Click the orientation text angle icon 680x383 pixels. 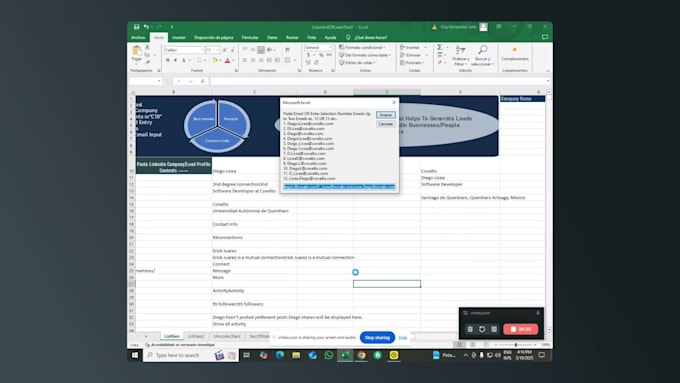pos(270,50)
